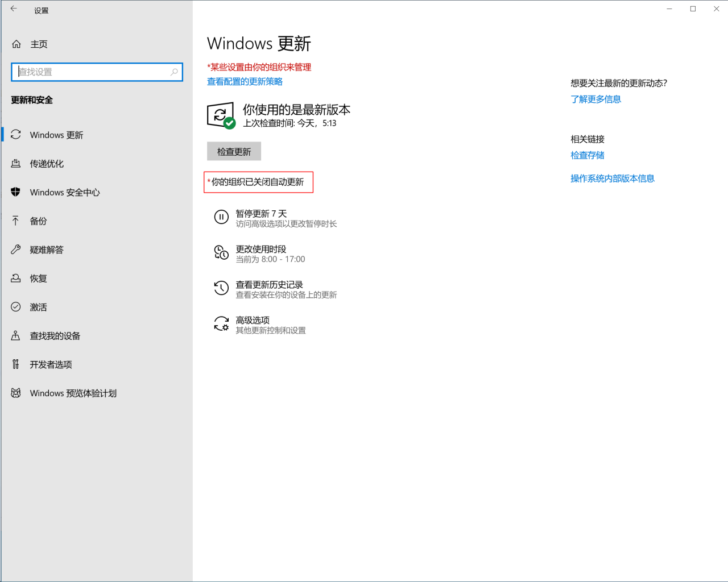Open the 了解更多信息 link
The height and width of the screenshot is (582, 728).
tap(595, 99)
